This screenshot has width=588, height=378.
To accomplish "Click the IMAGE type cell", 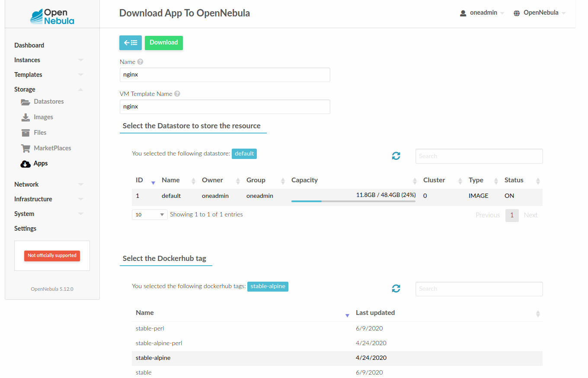I will 478,196.
